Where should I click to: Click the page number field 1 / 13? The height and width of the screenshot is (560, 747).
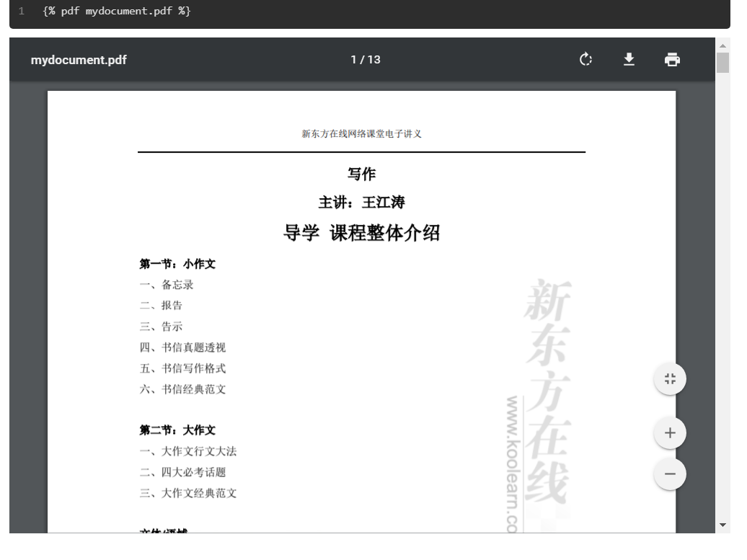(366, 60)
